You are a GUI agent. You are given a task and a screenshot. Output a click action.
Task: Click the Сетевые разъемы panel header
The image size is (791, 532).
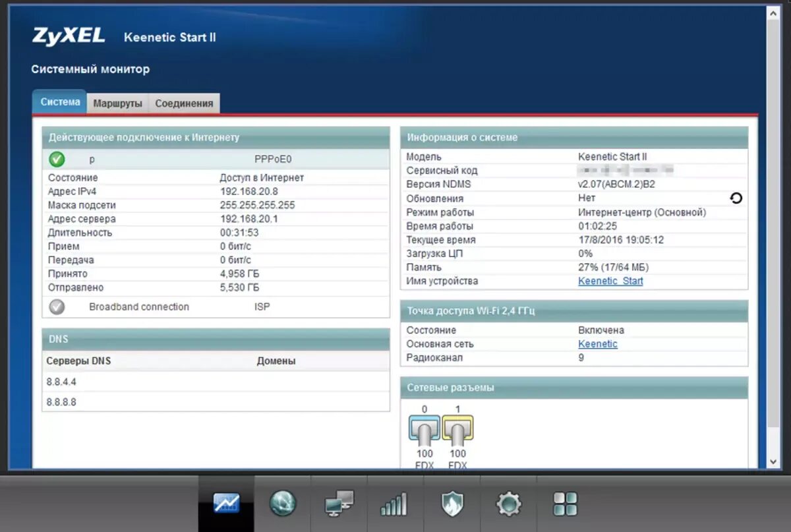pyautogui.click(x=574, y=388)
